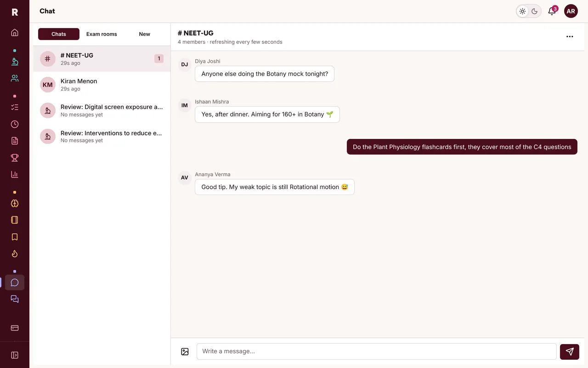This screenshot has width=588, height=368.
Task: Send the message with the arrow button
Action: click(570, 351)
